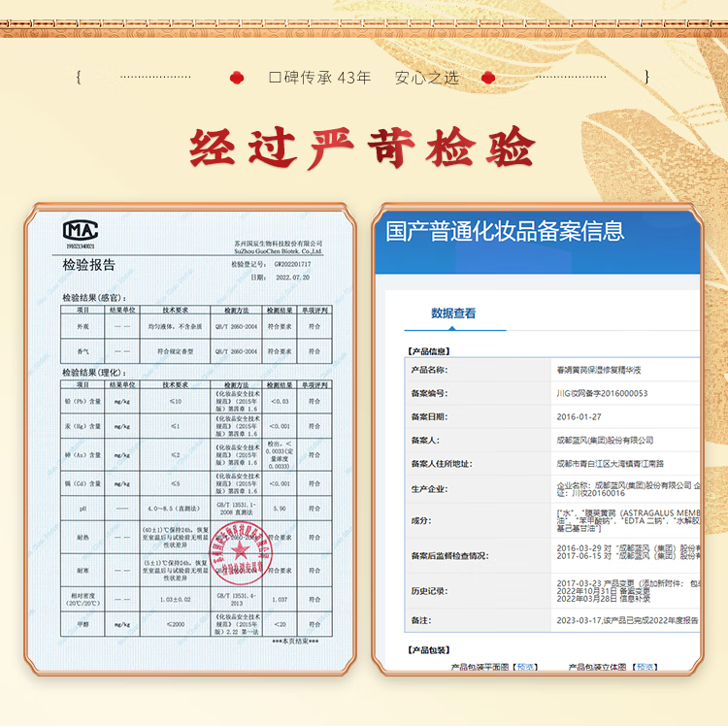This screenshot has height=726, width=728.
Task: Click the 检验结果(感官) section heading
Action: click(x=94, y=298)
